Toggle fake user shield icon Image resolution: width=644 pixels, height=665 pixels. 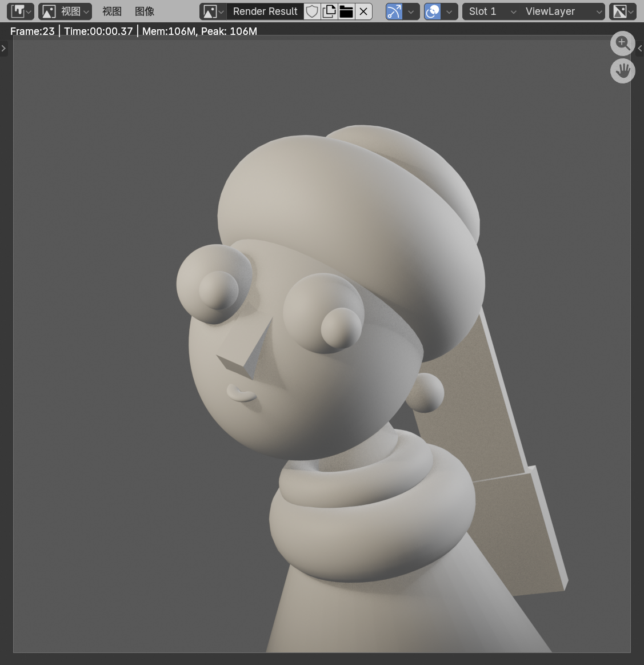312,11
